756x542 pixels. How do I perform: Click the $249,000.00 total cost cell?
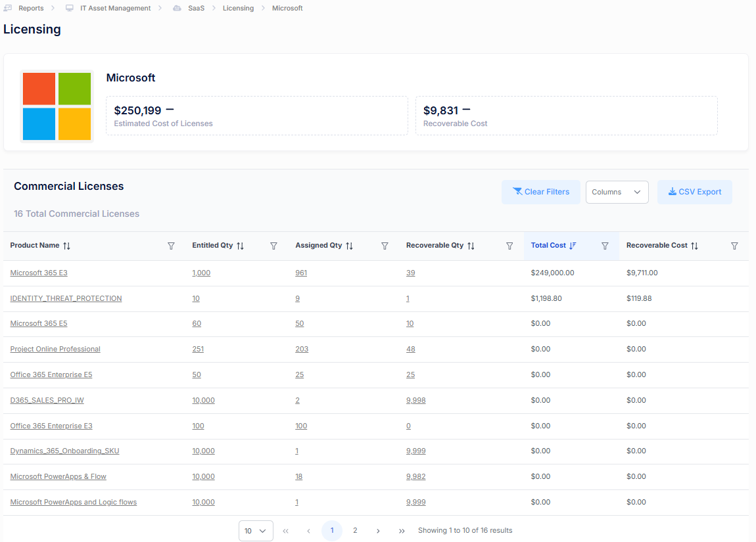pos(552,273)
